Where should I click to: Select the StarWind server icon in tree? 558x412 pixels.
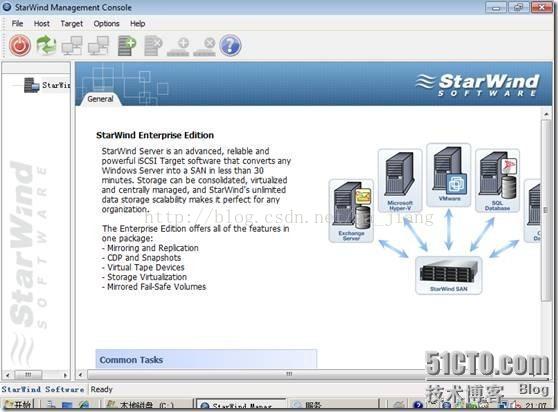(31, 85)
